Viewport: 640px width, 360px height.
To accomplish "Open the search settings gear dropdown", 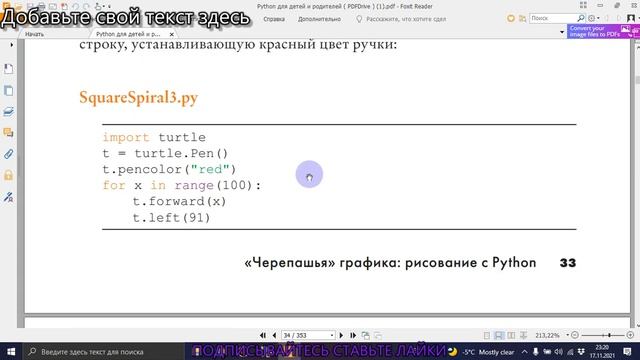I will 593,18.
